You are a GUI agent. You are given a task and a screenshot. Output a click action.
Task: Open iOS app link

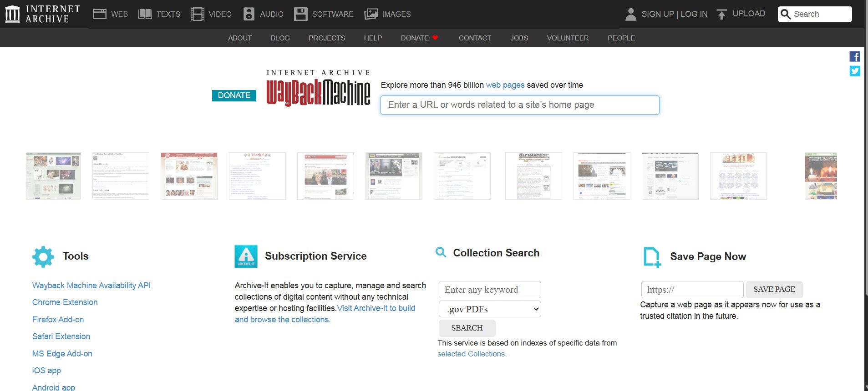46,371
